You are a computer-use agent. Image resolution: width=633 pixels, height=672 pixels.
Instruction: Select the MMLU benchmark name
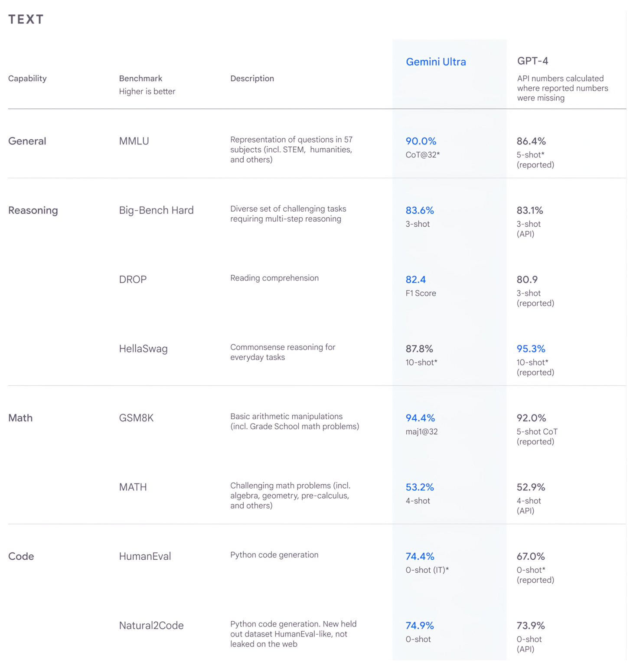pyautogui.click(x=134, y=141)
